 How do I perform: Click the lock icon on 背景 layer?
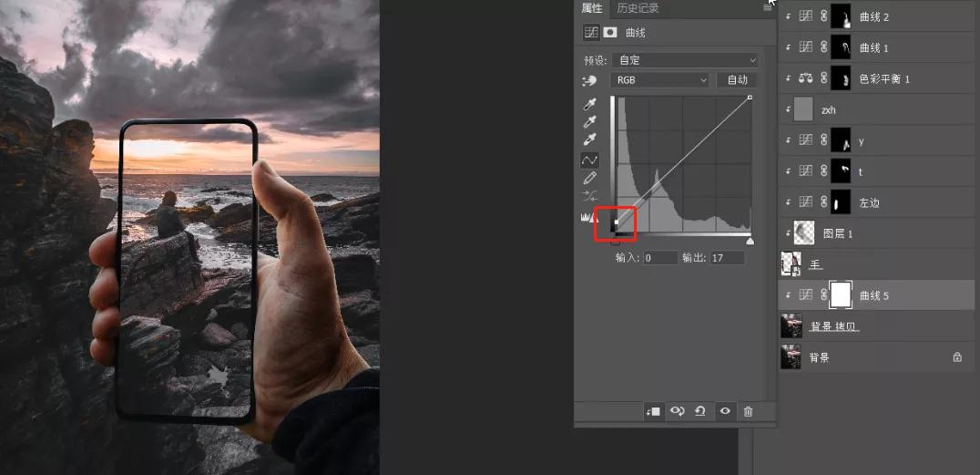point(957,356)
